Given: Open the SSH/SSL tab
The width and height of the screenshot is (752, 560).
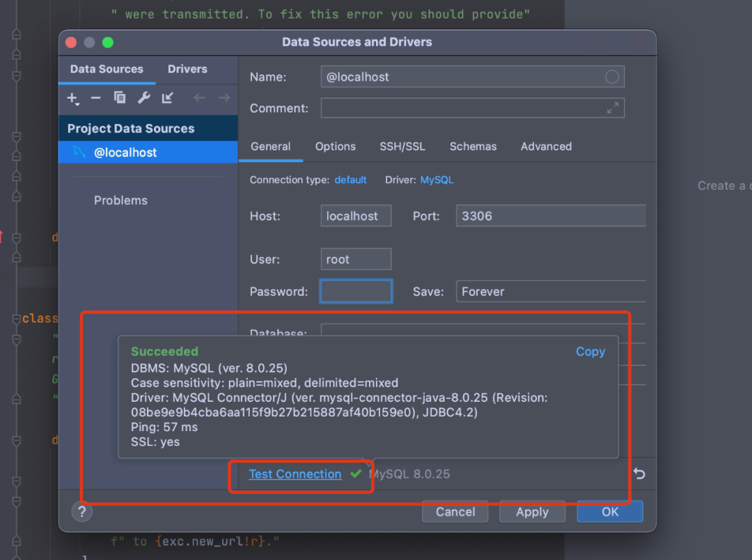Looking at the screenshot, I should point(402,146).
